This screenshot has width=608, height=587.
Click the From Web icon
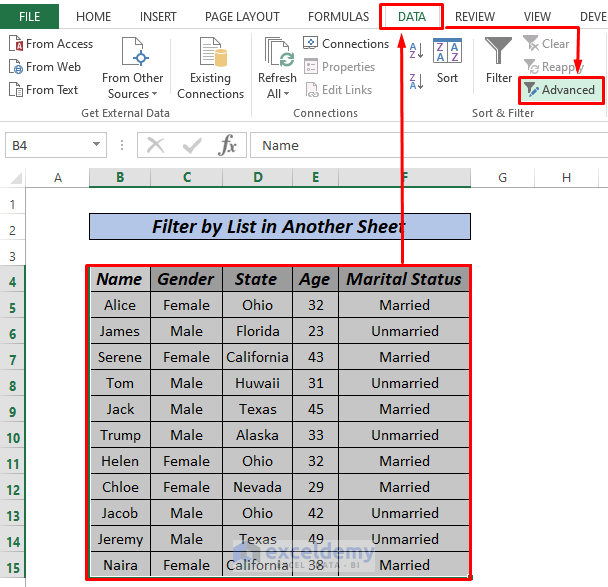[x=16, y=67]
